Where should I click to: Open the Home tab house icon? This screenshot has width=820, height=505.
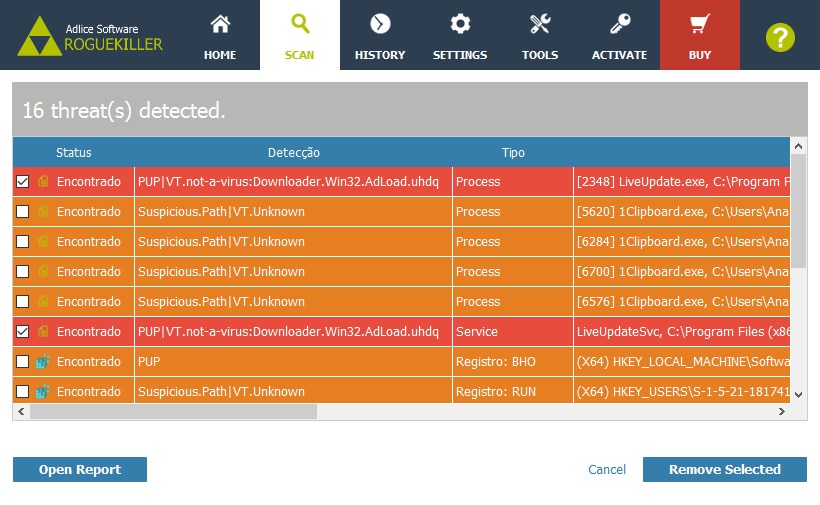click(x=220, y=24)
